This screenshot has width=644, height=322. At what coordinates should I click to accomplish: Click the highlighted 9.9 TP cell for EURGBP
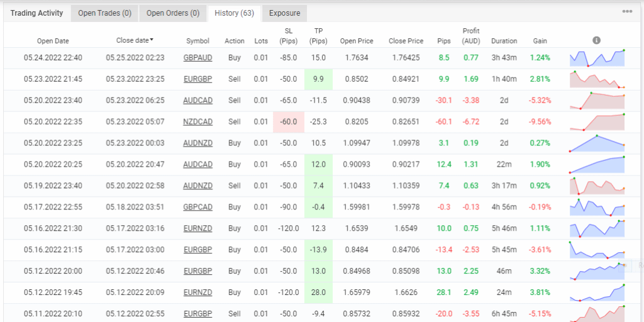click(319, 79)
